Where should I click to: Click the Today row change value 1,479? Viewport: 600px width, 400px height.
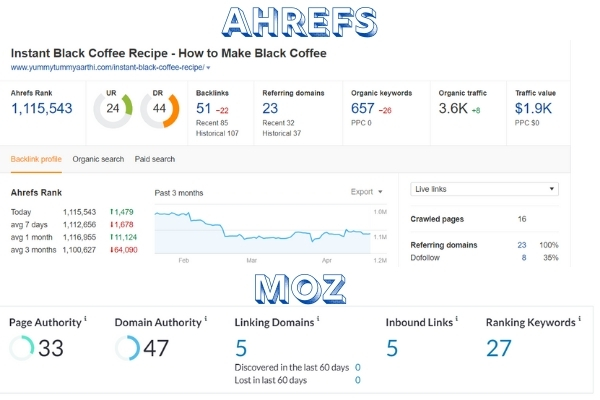coord(122,212)
